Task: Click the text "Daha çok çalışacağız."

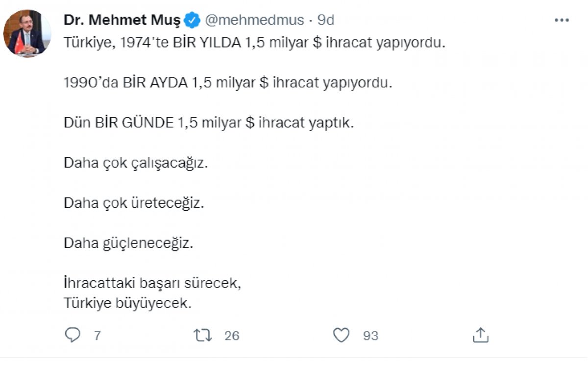Action: pos(136,163)
